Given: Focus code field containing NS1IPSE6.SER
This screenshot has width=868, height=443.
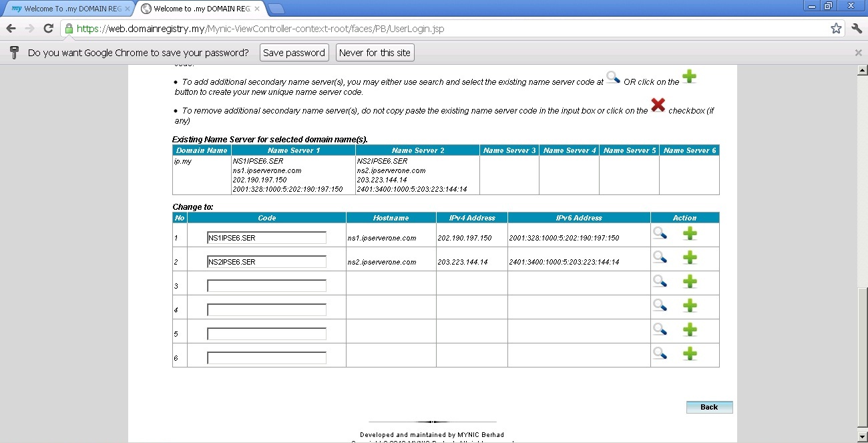Looking at the screenshot, I should [266, 238].
